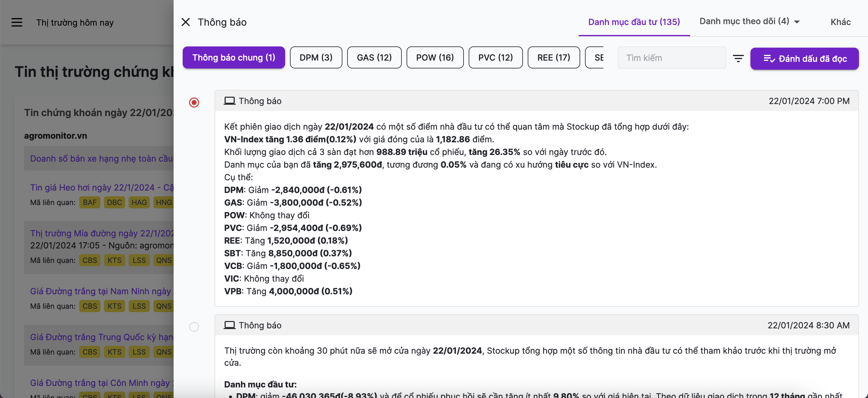Open Thị trường Mía đường news link
Screen dimensions: 868x398
(x=102, y=233)
